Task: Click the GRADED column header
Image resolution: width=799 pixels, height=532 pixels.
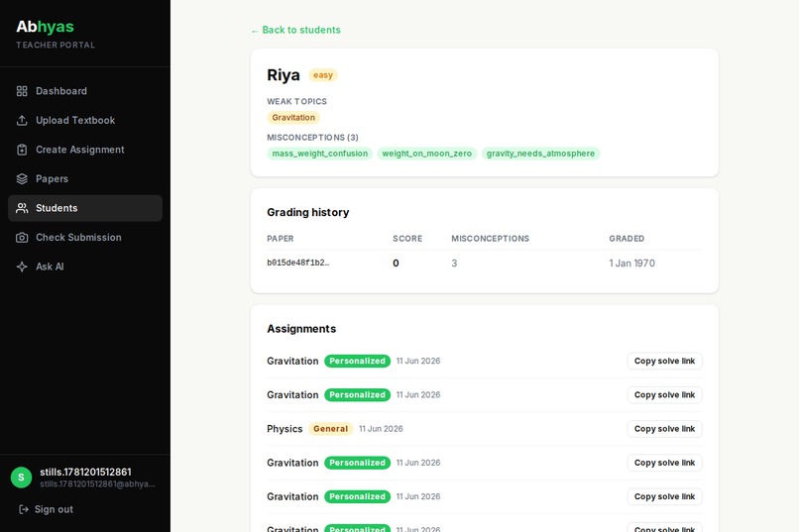Action: click(627, 239)
